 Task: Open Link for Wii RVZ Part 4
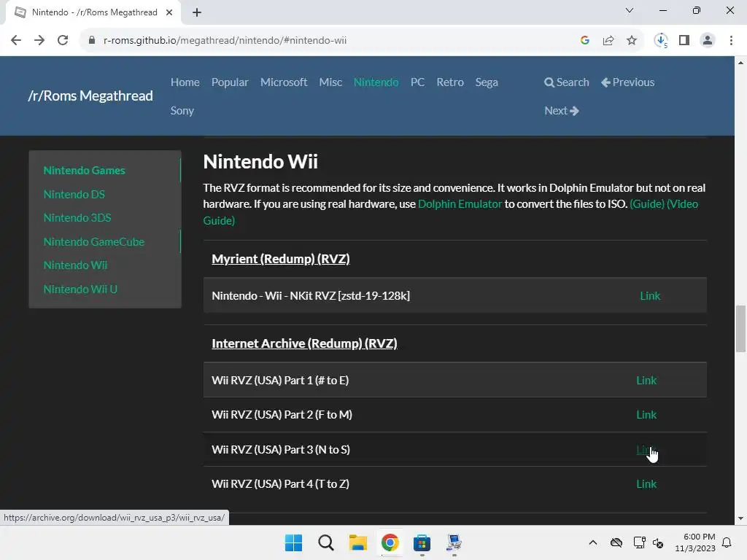coord(646,484)
